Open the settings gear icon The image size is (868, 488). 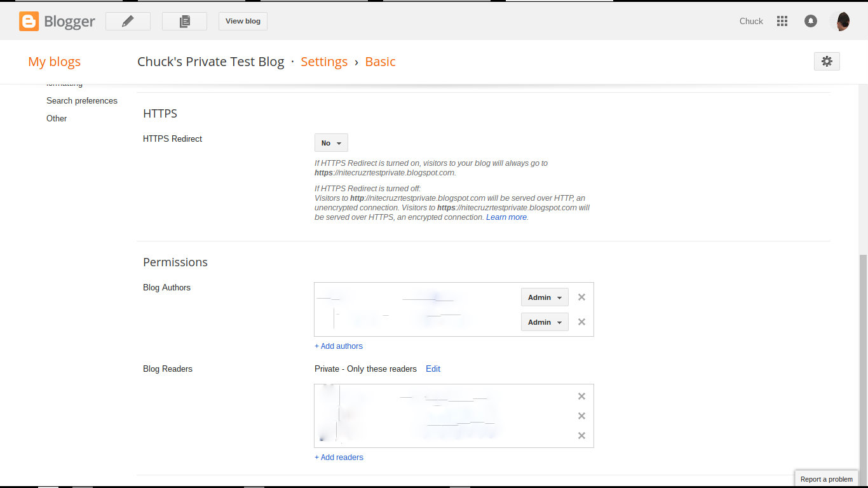tap(826, 61)
